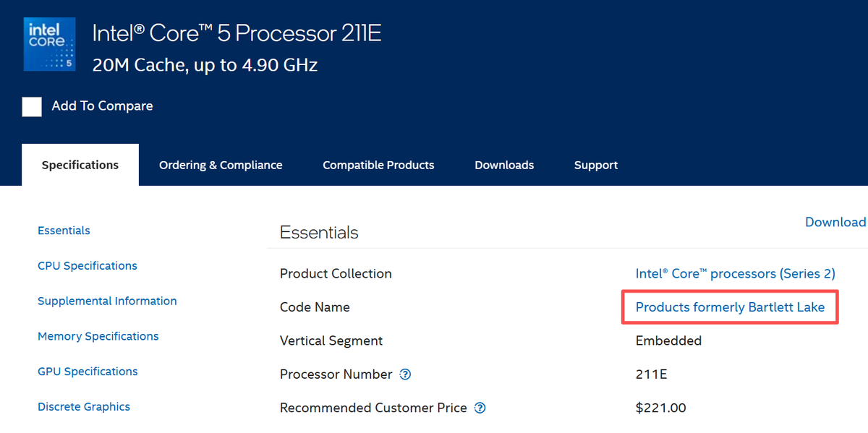Open Supplemental Information sidebar link
Screen dimensions: 868x433
pyautogui.click(x=107, y=301)
